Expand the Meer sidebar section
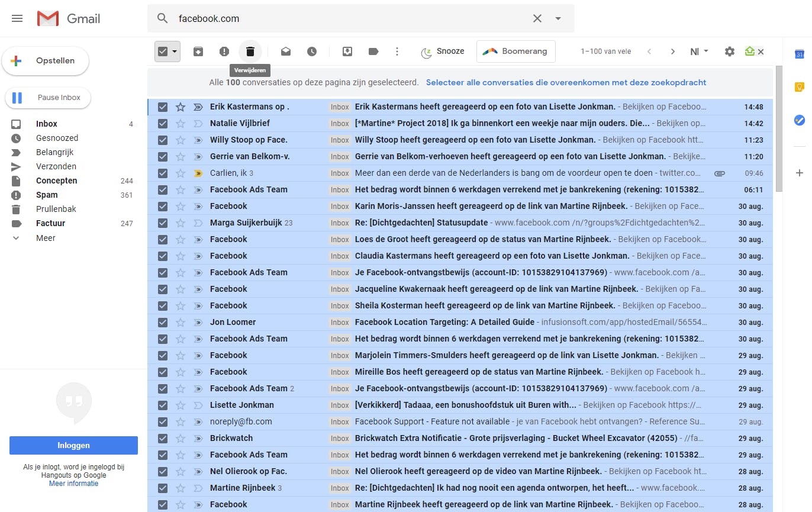Screen dimensions: 812x512 point(45,237)
